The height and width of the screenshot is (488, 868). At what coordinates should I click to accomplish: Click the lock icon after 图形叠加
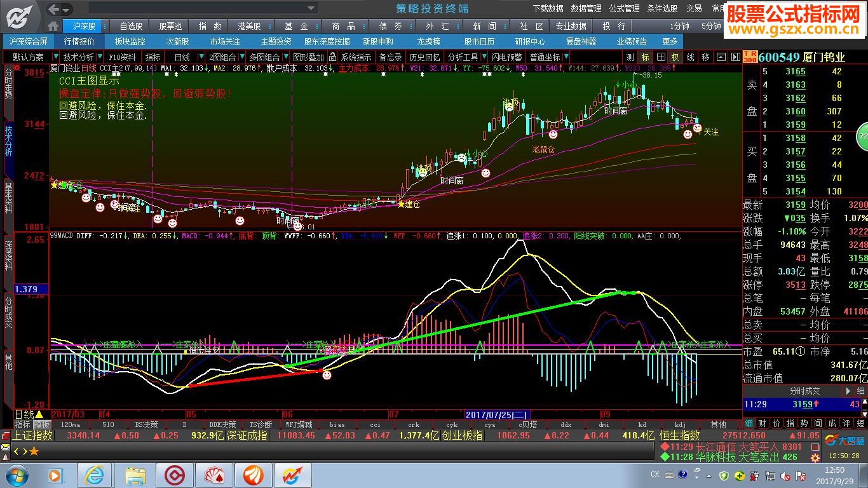click(331, 57)
